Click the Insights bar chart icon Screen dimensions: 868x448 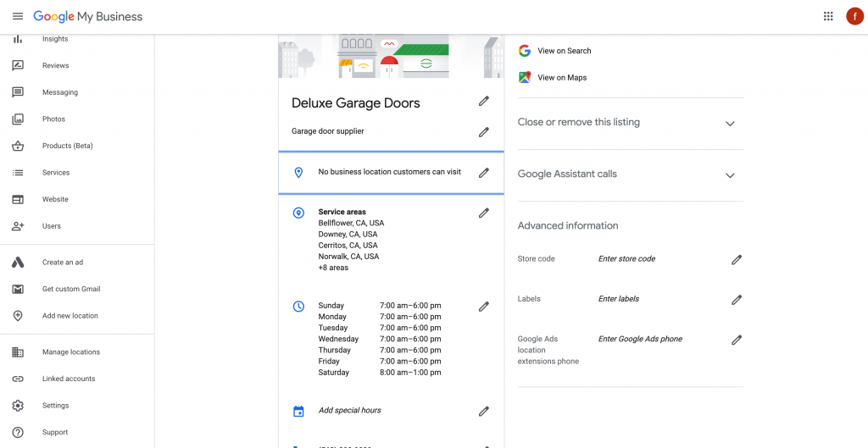pyautogui.click(x=18, y=39)
